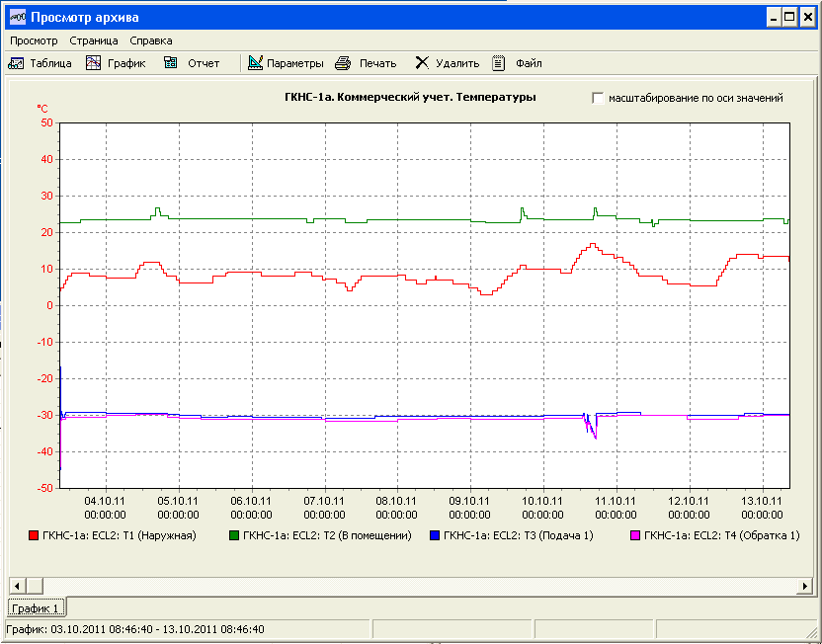Open the Справка menu
Viewport: 822px width, 644px height.
(151, 40)
